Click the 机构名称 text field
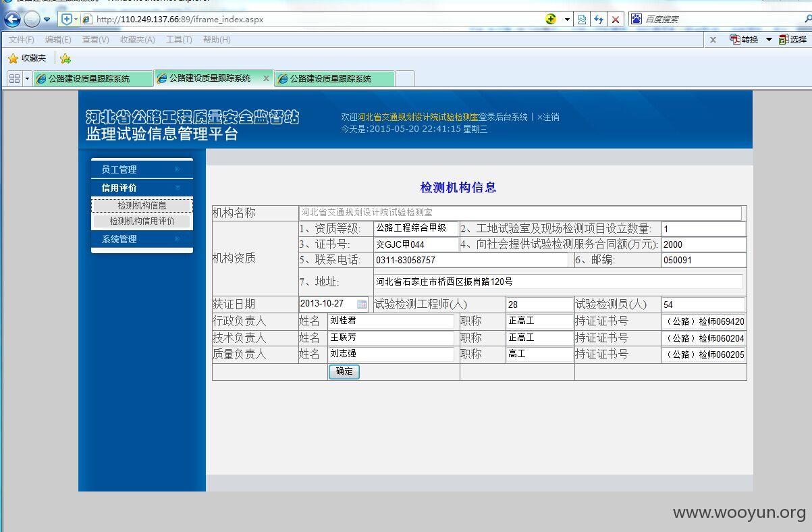Viewport: 812px width, 532px height. click(520, 213)
